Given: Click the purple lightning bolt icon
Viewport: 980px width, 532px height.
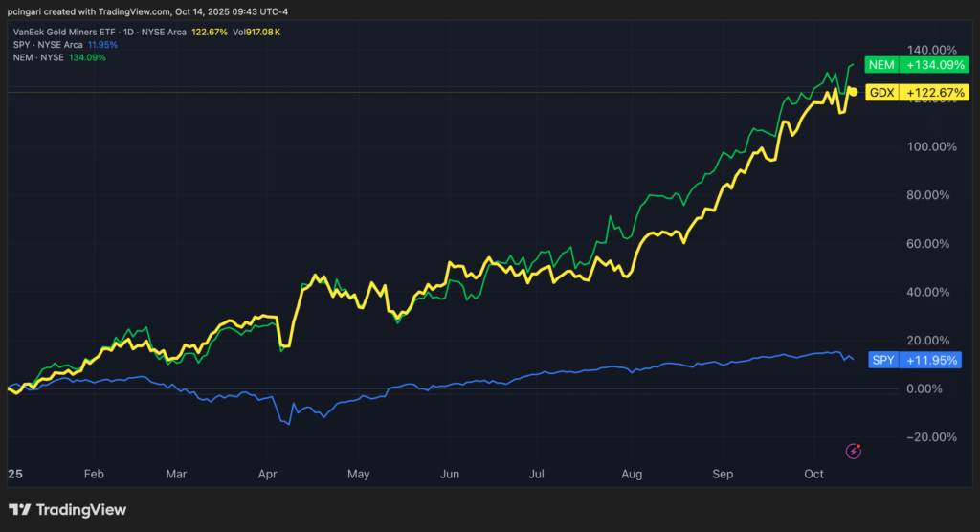Looking at the screenshot, I should 854,451.
